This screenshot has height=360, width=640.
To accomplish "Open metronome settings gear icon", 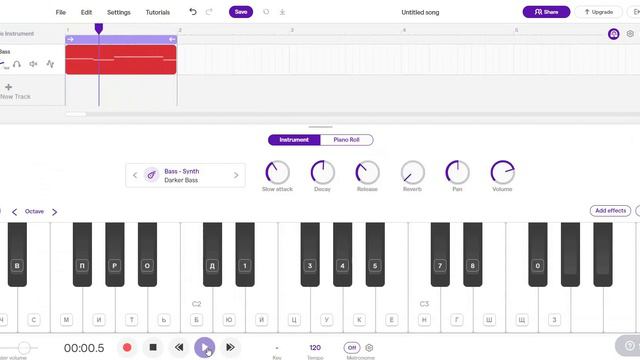I will click(369, 348).
